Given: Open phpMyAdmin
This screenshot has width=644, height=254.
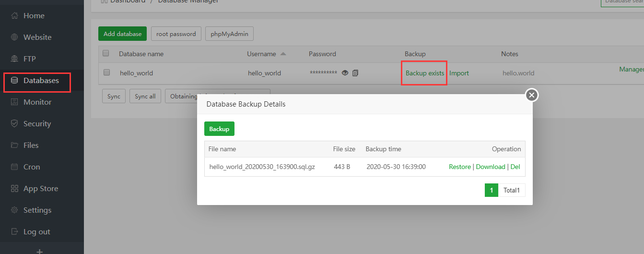Looking at the screenshot, I should (x=229, y=34).
